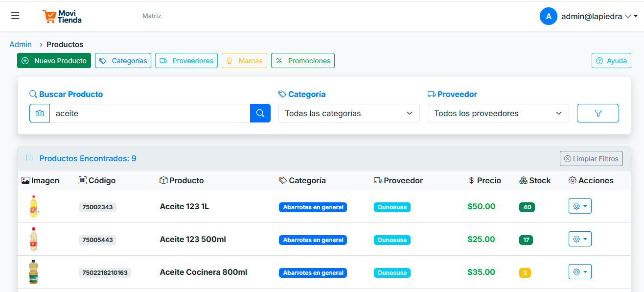
Task: Expand the actions dropdown for Aceite 123 500ml
Action: pos(586,239)
